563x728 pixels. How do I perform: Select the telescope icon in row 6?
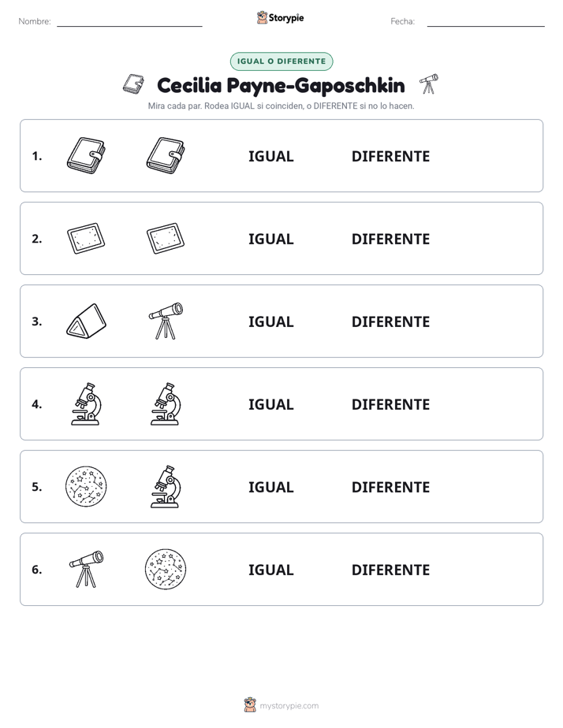87,569
